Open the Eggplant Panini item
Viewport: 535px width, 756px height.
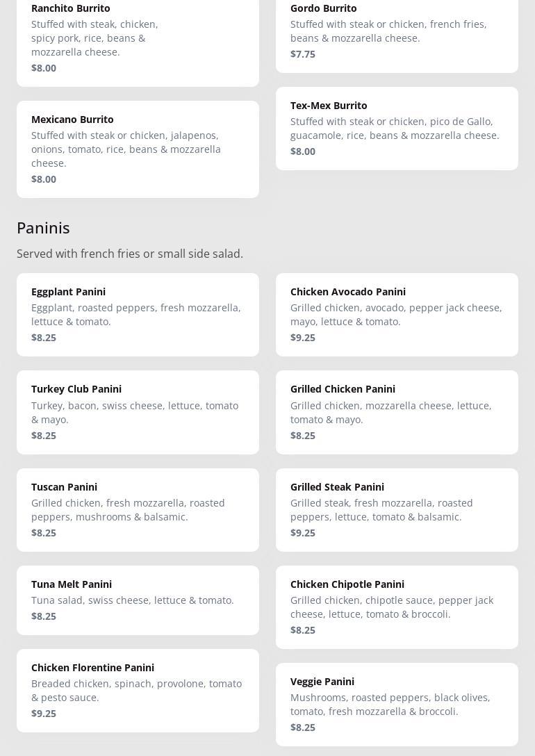click(138, 314)
